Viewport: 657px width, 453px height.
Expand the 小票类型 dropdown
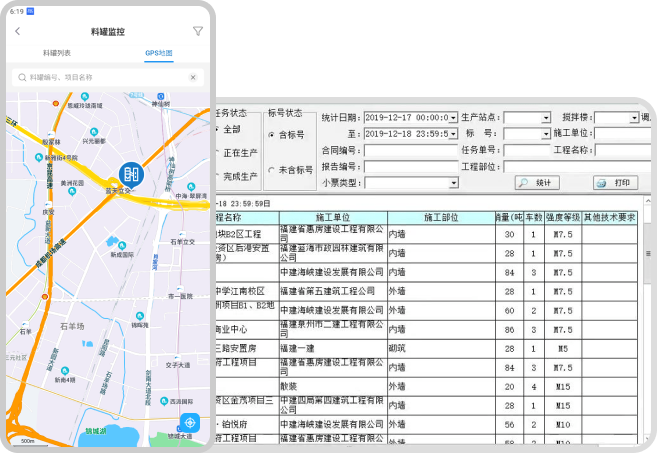(453, 183)
